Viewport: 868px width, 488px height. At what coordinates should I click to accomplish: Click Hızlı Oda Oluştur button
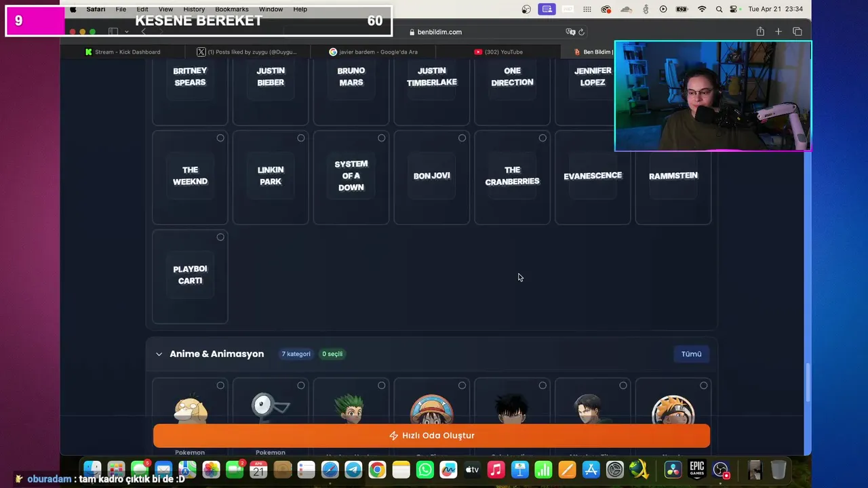(x=431, y=436)
